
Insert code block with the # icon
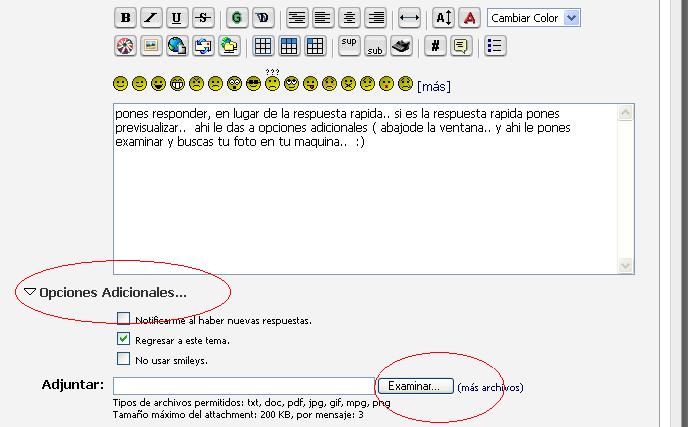coord(435,46)
